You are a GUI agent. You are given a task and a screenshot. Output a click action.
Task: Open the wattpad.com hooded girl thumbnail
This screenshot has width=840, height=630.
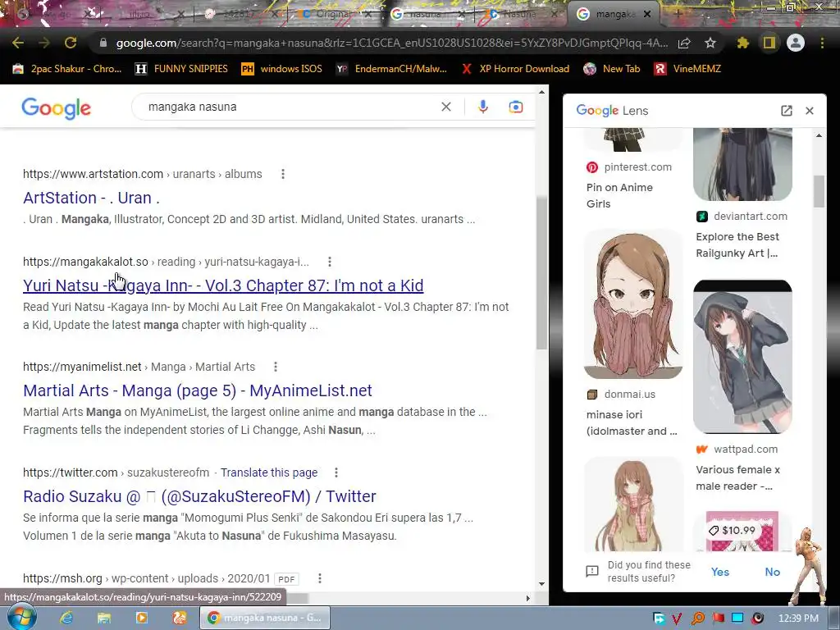click(742, 357)
